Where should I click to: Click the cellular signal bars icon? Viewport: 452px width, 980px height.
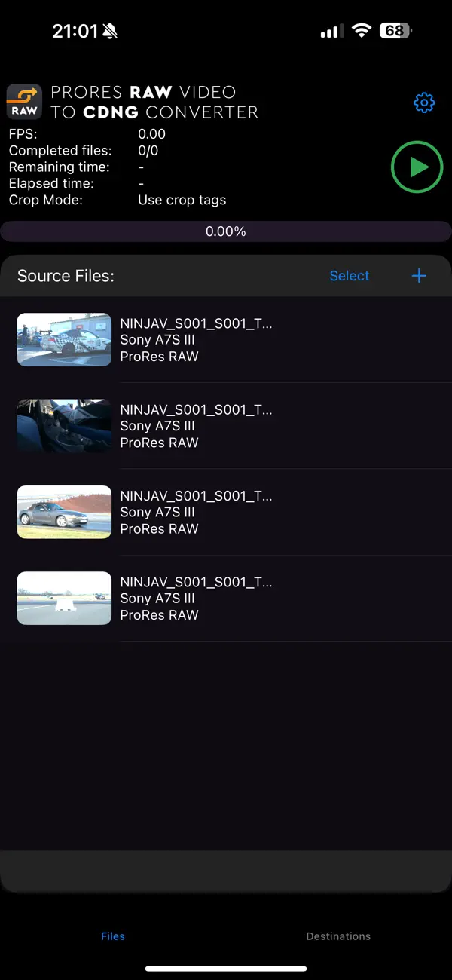click(x=330, y=31)
